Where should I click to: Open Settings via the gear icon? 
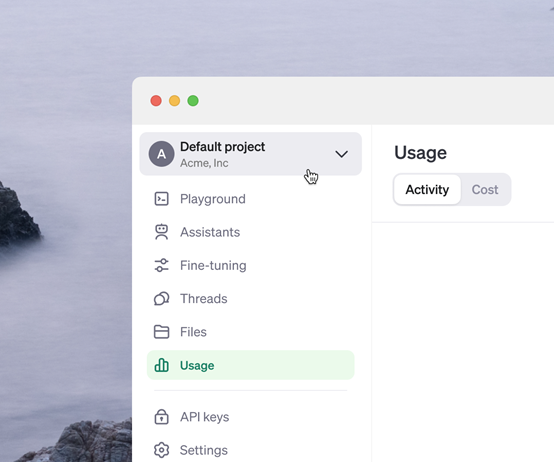pyautogui.click(x=161, y=450)
